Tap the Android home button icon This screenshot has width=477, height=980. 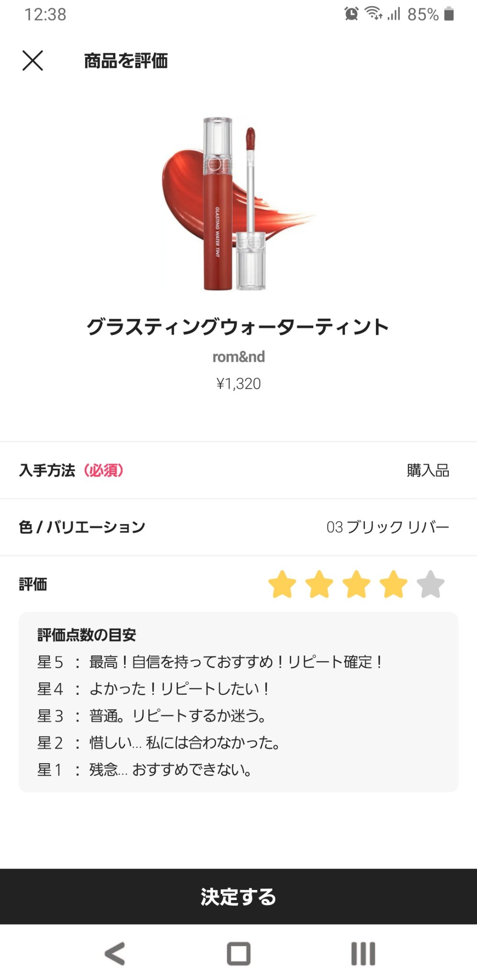point(238,953)
